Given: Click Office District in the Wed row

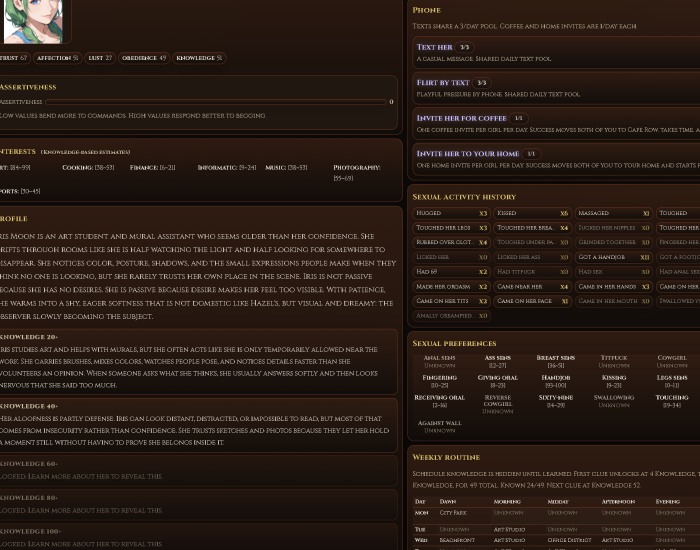Looking at the screenshot, I should (569, 540).
